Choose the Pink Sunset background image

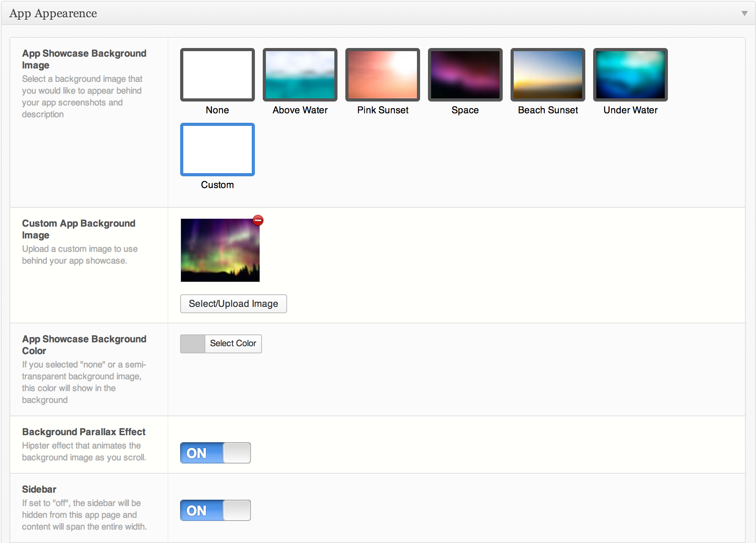pyautogui.click(x=383, y=75)
